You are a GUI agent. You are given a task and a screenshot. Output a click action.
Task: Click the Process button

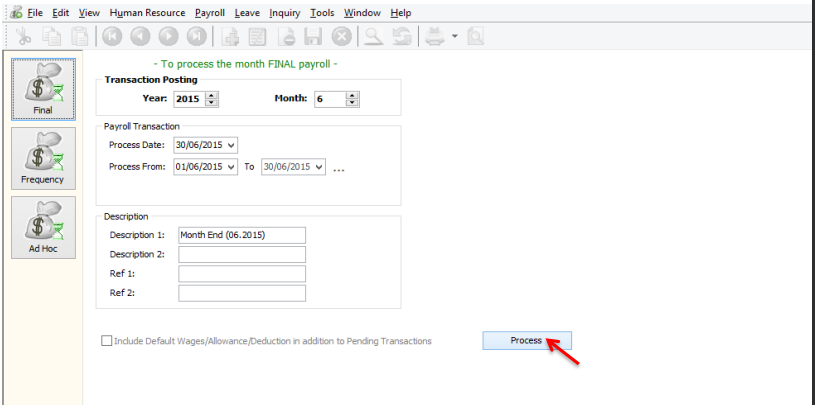tap(526, 341)
